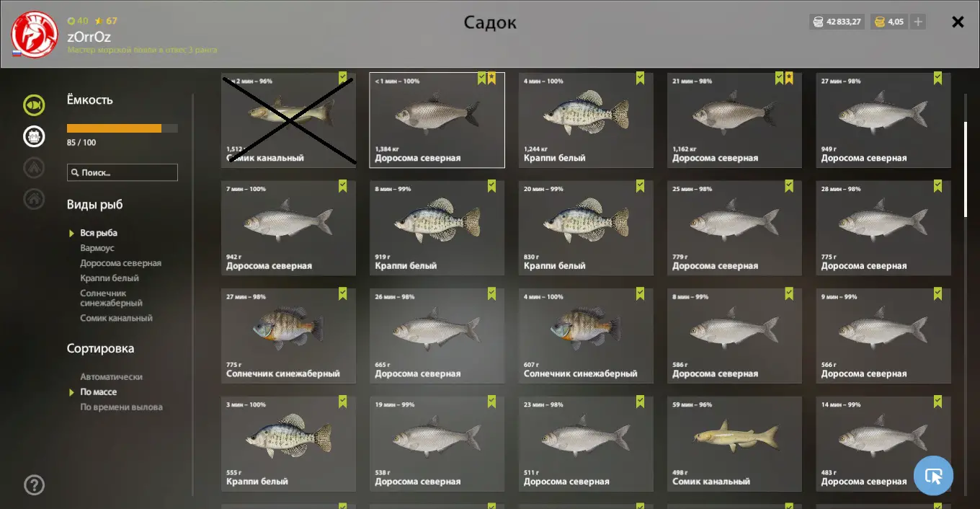Toggle green marker on 942 г Доросома северная
The height and width of the screenshot is (509, 980).
click(342, 186)
